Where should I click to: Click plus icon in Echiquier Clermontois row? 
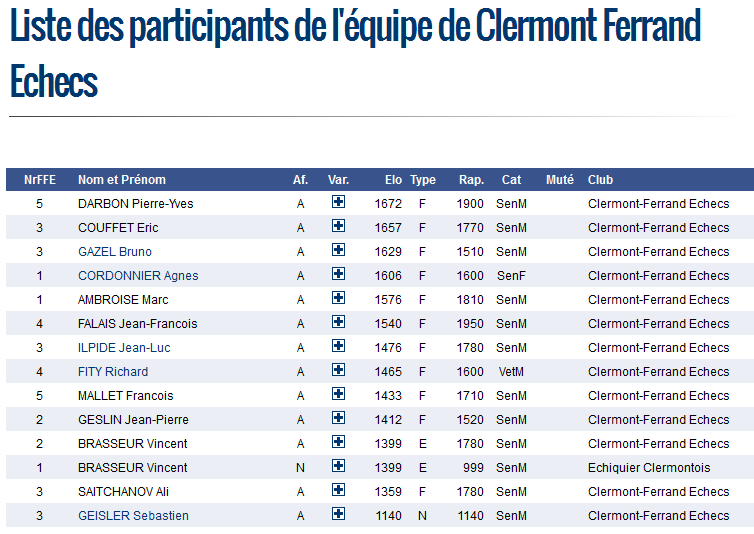[339, 466]
